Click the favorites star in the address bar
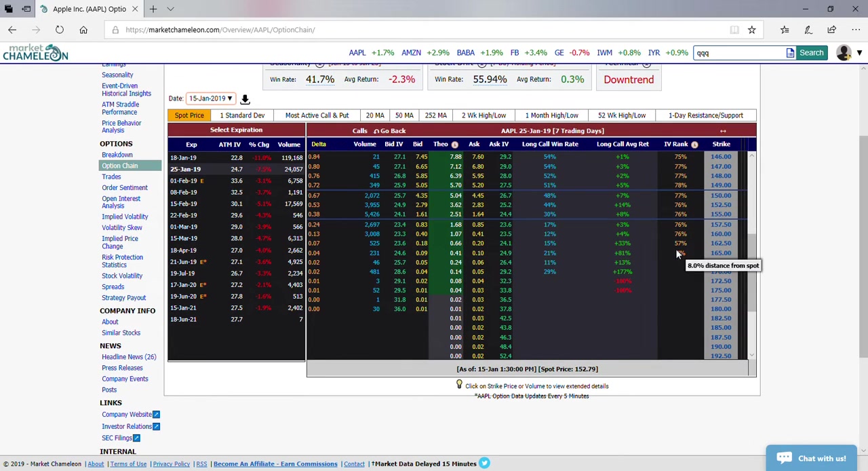This screenshot has width=868, height=471. (x=751, y=30)
